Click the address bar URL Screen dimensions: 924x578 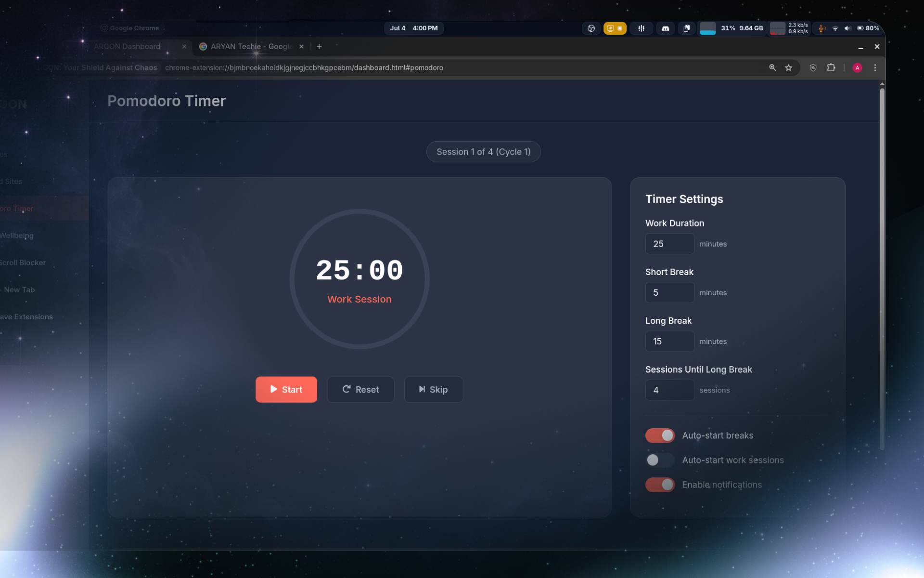pos(304,68)
